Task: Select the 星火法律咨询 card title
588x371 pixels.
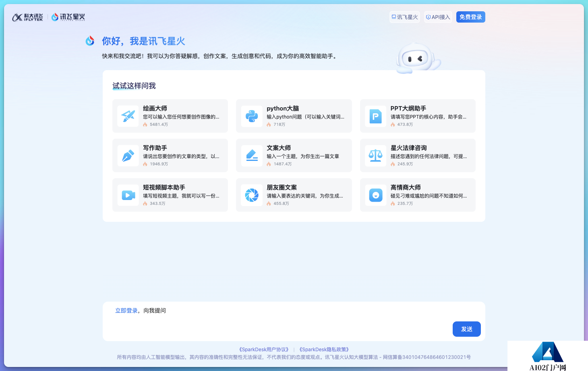Action: pos(409,148)
